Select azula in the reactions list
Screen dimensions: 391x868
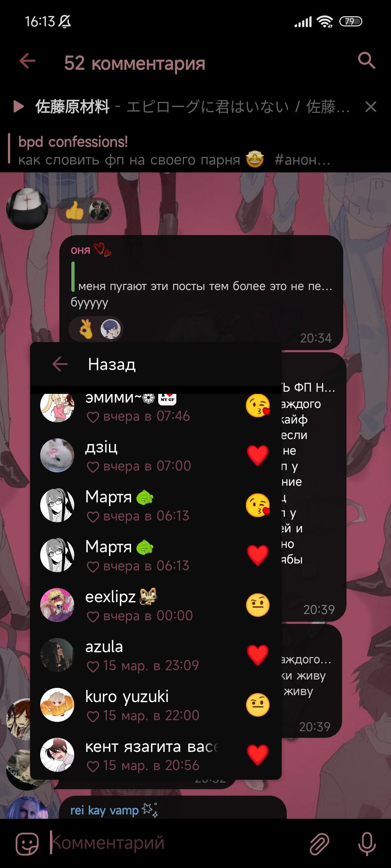tap(156, 655)
